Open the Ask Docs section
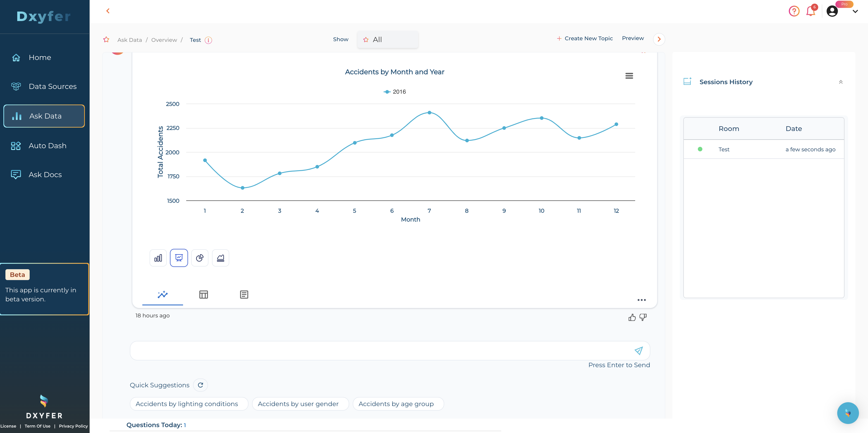868x433 pixels. (45, 174)
